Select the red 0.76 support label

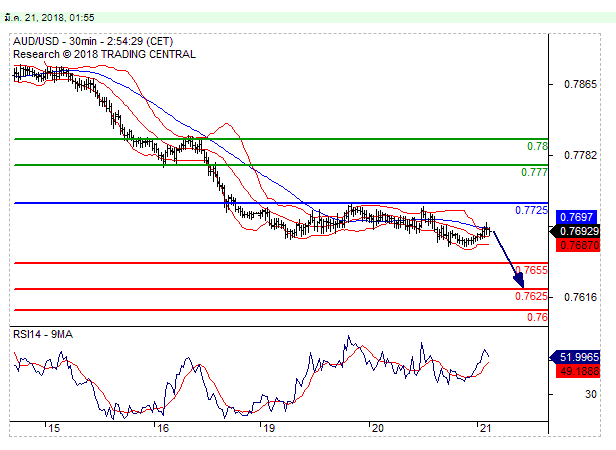tap(537, 317)
